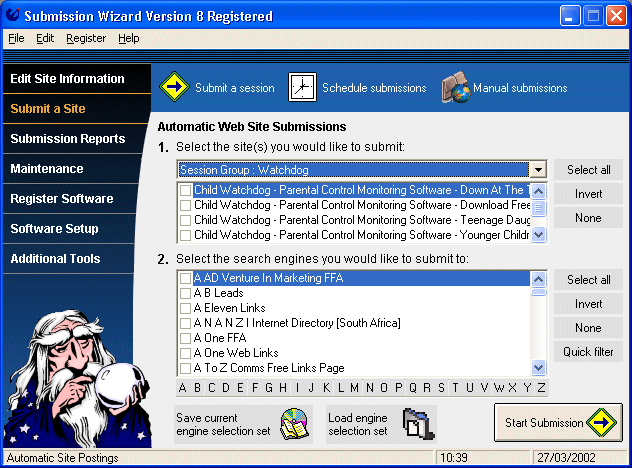Image resolution: width=632 pixels, height=468 pixels.
Task: Click Manual submissions label
Action: coord(520,88)
